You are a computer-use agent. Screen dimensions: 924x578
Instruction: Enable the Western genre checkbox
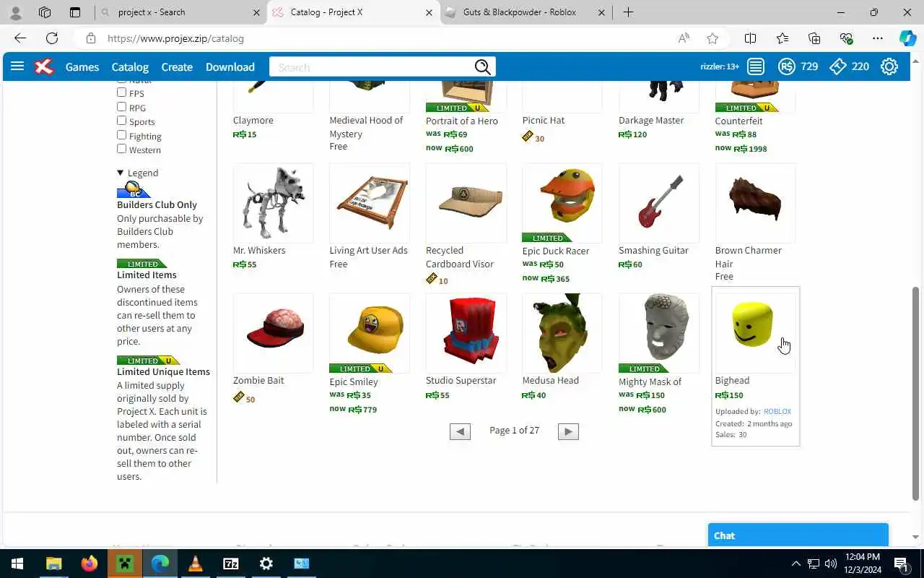(x=121, y=149)
